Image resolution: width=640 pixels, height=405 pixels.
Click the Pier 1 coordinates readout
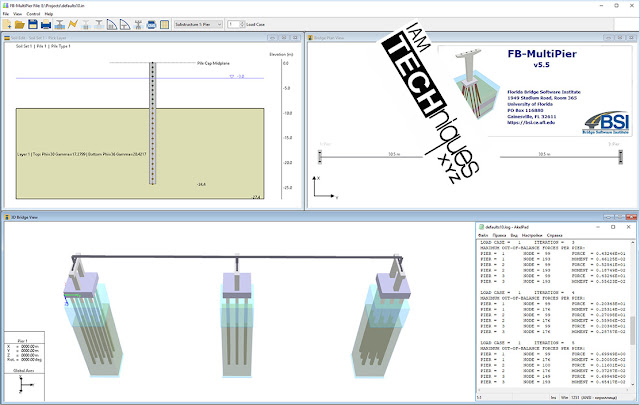pos(24,353)
